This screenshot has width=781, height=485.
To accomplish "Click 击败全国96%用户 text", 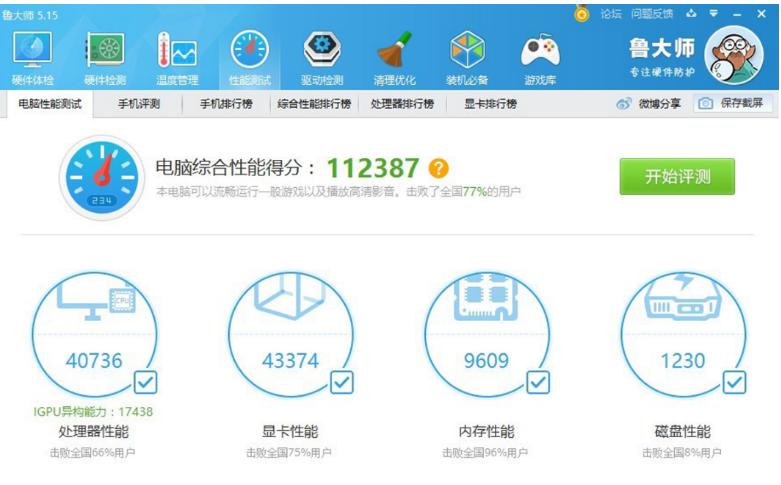I will pos(485,453).
